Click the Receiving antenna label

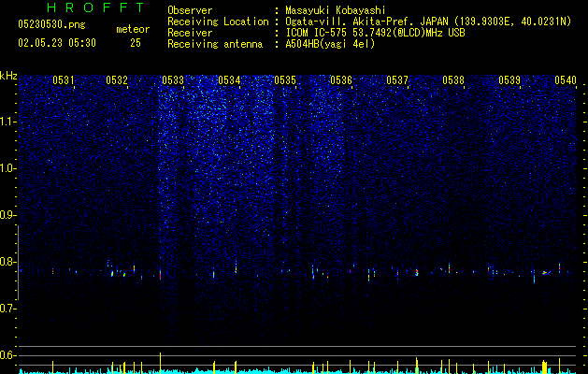[x=215, y=44]
